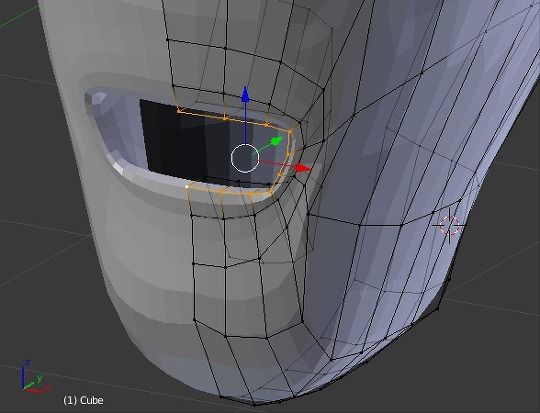
Task: Click the "(1) Cube" object label
Action: (x=83, y=400)
